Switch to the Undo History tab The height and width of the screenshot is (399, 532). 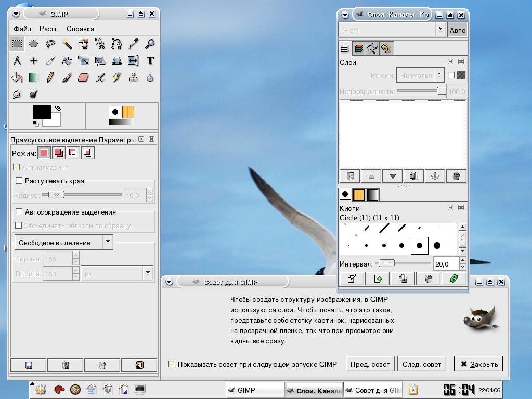click(386, 48)
